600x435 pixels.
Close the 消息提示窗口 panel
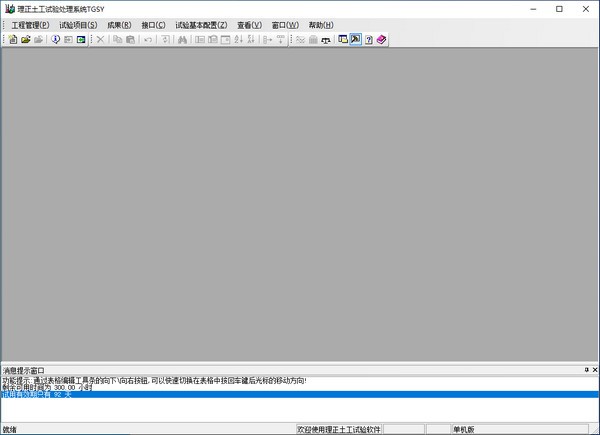(x=594, y=370)
